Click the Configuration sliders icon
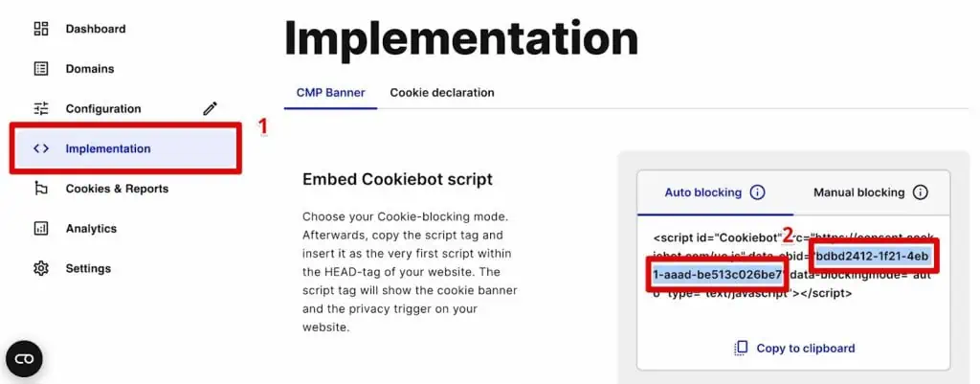This screenshot has width=980, height=384. pyautogui.click(x=40, y=109)
